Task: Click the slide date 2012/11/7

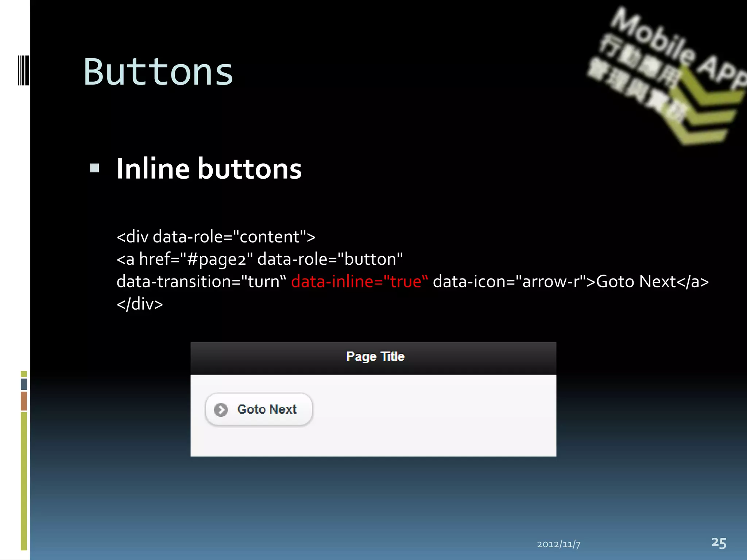Action: click(558, 544)
